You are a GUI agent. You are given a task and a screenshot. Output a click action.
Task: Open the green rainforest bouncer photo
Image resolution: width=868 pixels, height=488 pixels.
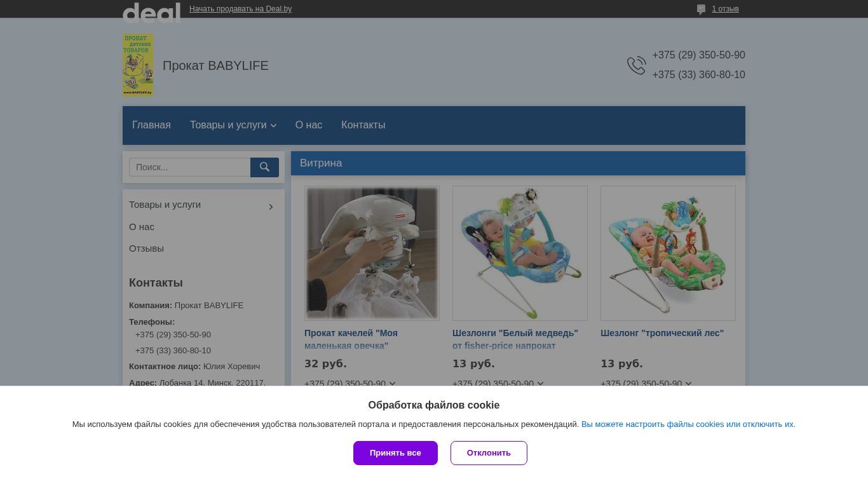point(668,253)
